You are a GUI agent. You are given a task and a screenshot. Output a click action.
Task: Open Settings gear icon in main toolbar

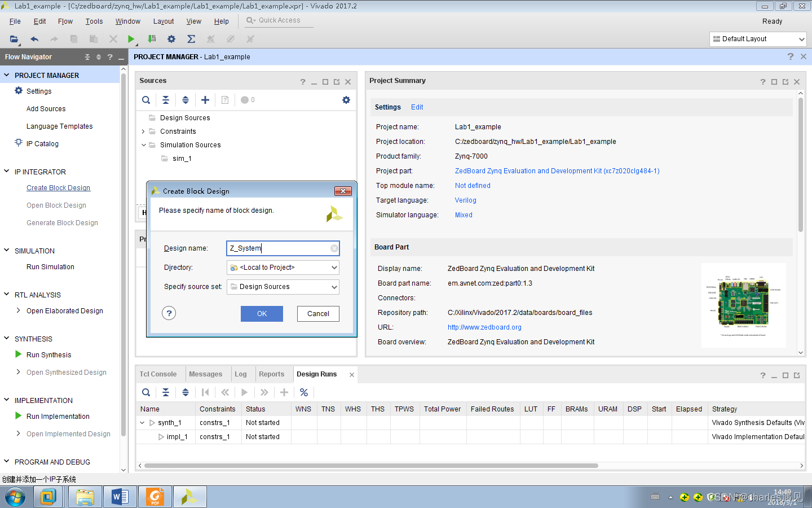click(171, 39)
